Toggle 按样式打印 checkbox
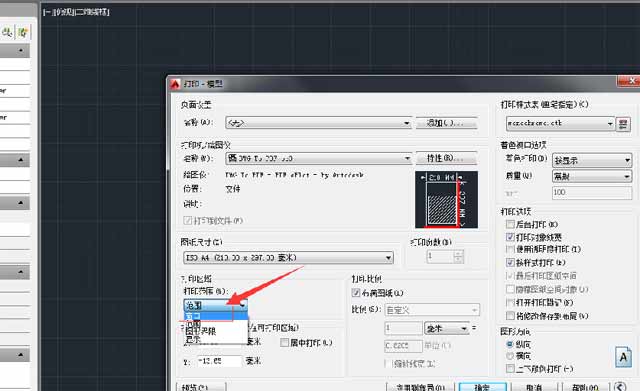The width and height of the screenshot is (640, 391). (x=510, y=262)
